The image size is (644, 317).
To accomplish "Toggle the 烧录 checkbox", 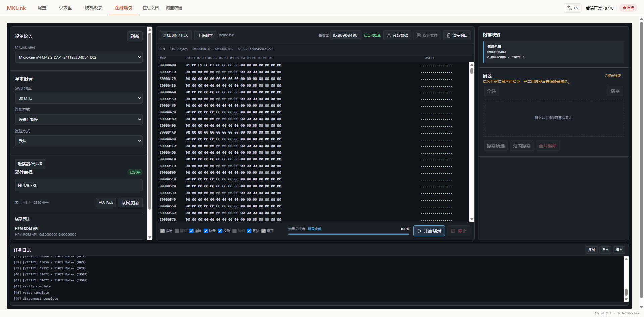I will pyautogui.click(x=206, y=231).
